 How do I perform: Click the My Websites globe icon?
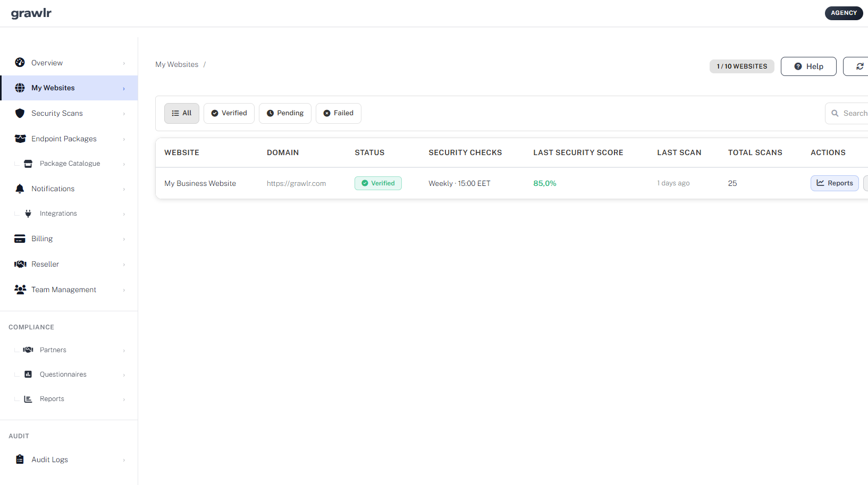20,88
